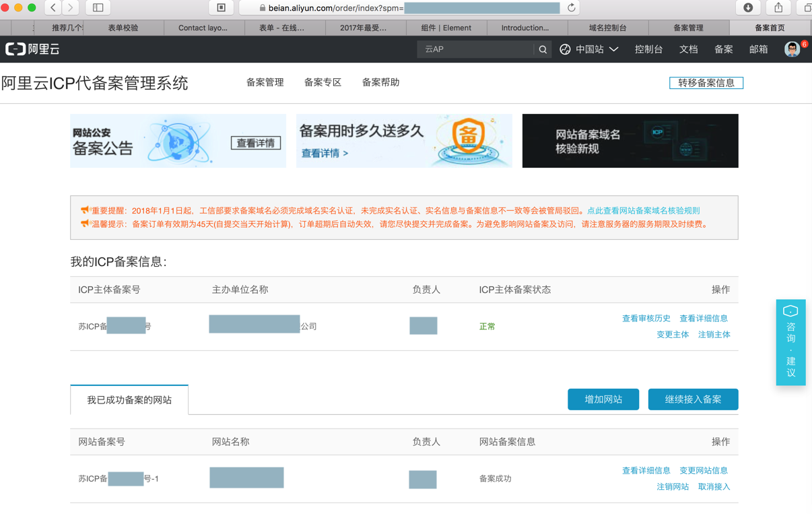The image size is (812, 514).
Task: Click the search magnifier icon in header
Action: point(543,49)
